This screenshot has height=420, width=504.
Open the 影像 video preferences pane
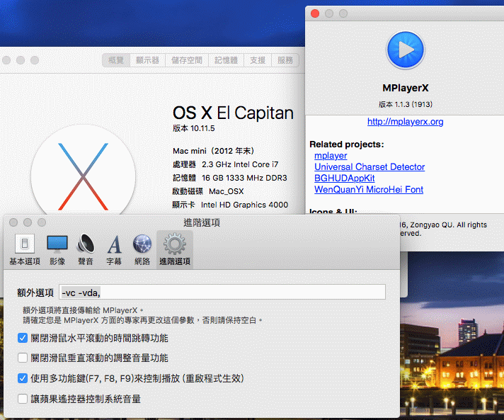pyautogui.click(x=57, y=249)
